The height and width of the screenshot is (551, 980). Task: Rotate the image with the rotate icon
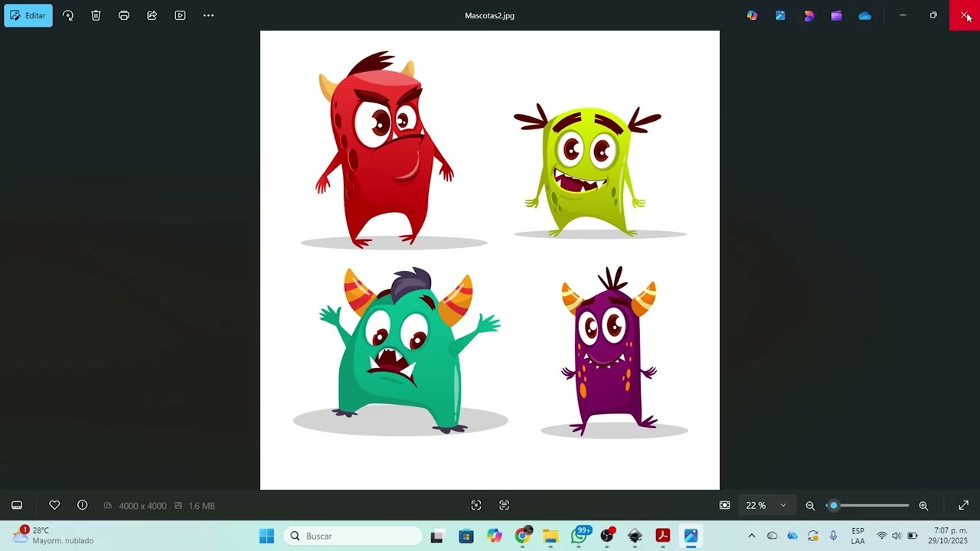click(x=68, y=15)
